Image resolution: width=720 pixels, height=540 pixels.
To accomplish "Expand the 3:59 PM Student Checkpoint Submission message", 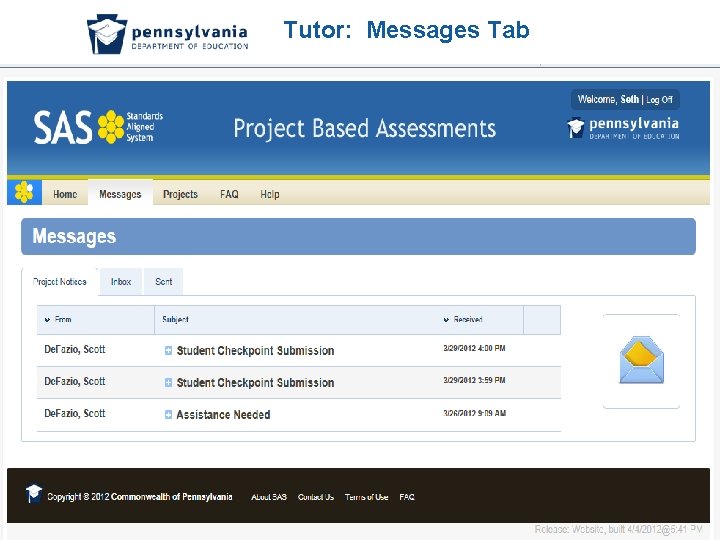I will click(169, 382).
